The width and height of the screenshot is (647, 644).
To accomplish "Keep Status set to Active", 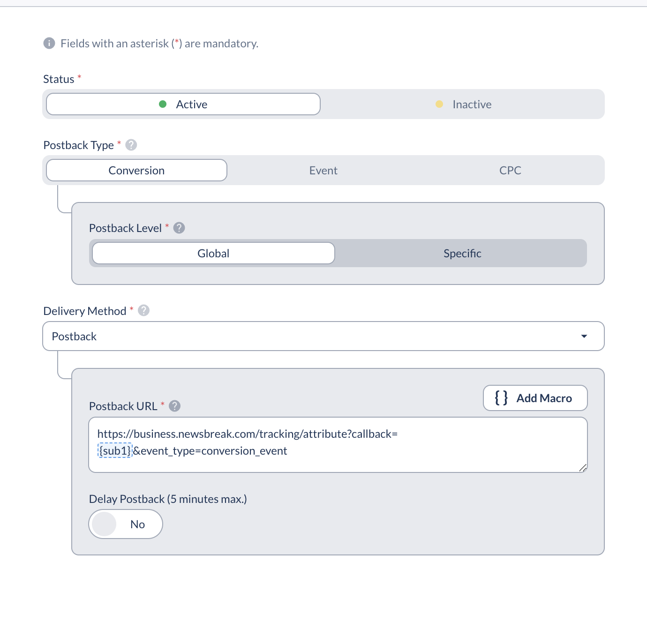I will [x=183, y=104].
